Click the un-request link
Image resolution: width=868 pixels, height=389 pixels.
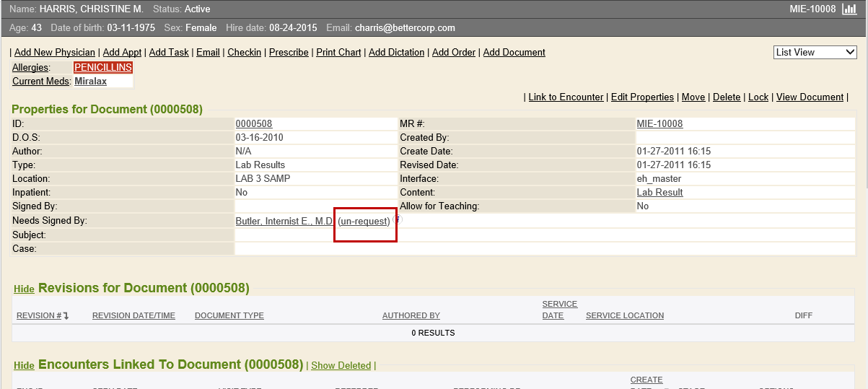coord(364,222)
